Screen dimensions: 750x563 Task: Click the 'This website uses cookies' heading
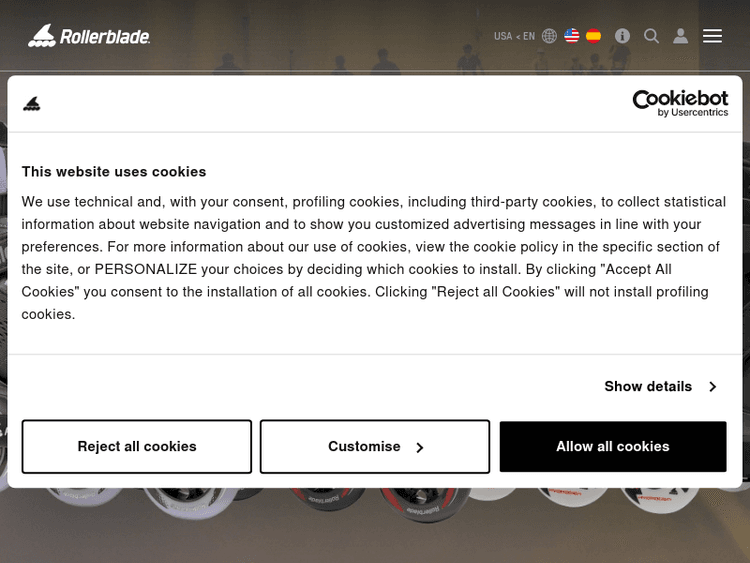(114, 172)
